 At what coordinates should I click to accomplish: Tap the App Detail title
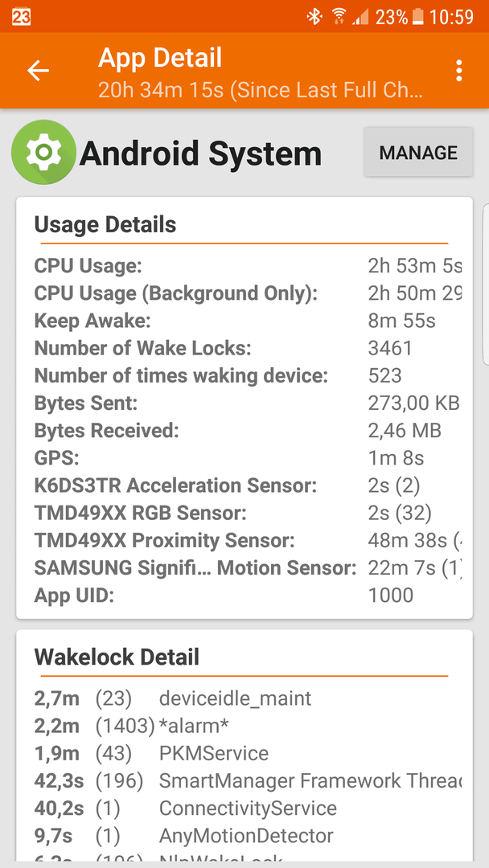pyautogui.click(x=160, y=58)
